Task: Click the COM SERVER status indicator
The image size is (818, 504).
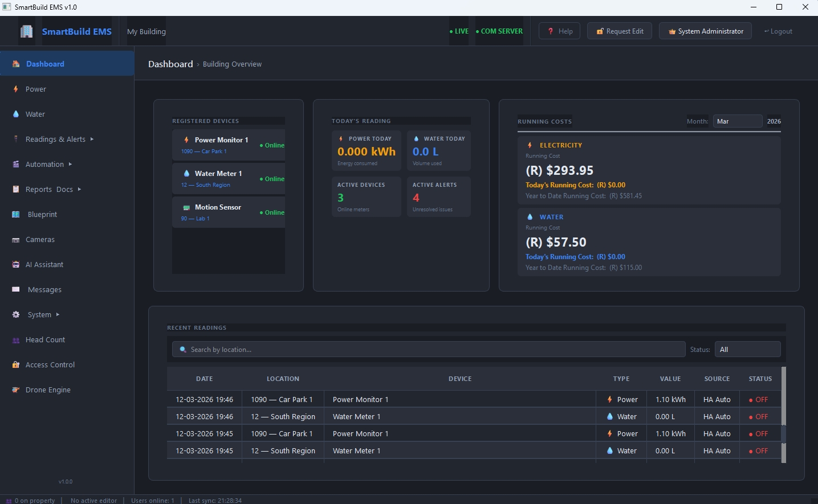Action: (x=499, y=31)
